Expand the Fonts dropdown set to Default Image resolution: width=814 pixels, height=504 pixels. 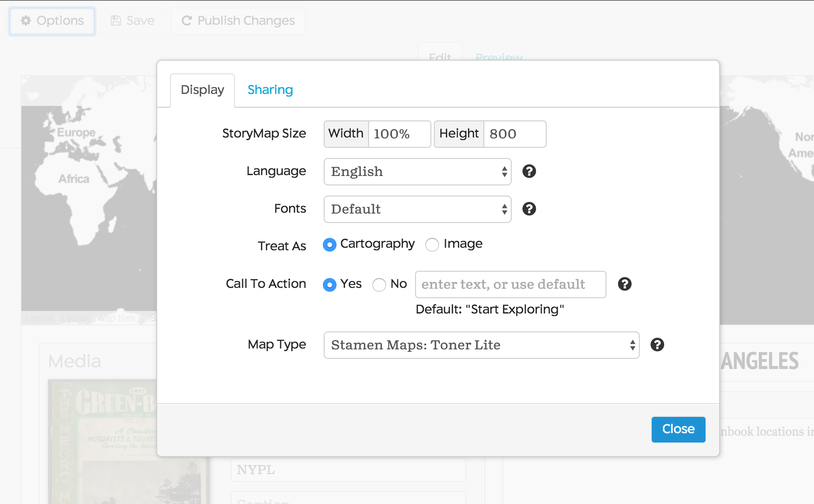pos(417,209)
